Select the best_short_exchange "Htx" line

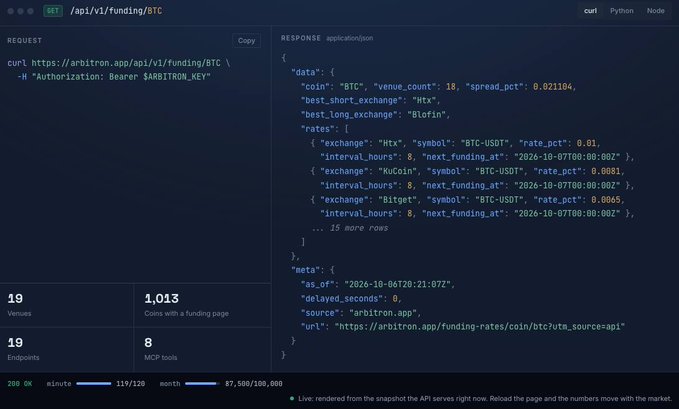click(x=370, y=101)
